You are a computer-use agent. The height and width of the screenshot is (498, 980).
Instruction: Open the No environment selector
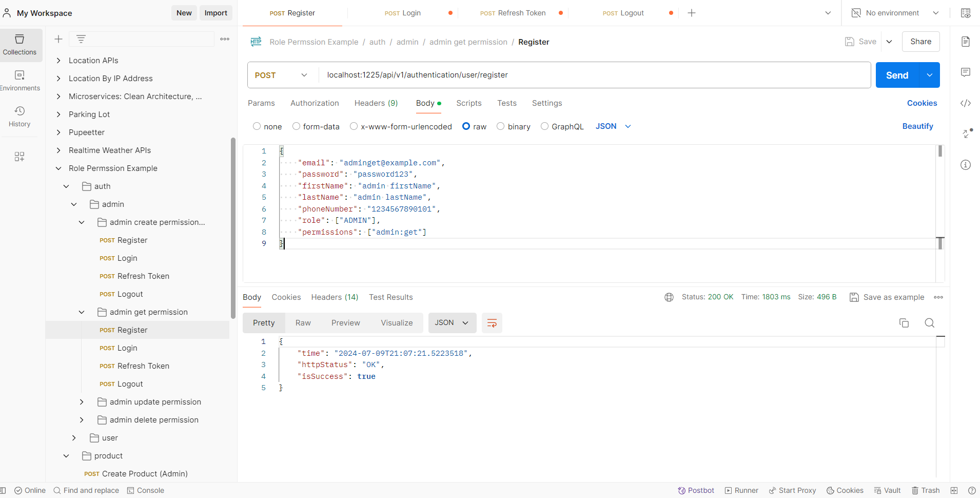pyautogui.click(x=895, y=13)
